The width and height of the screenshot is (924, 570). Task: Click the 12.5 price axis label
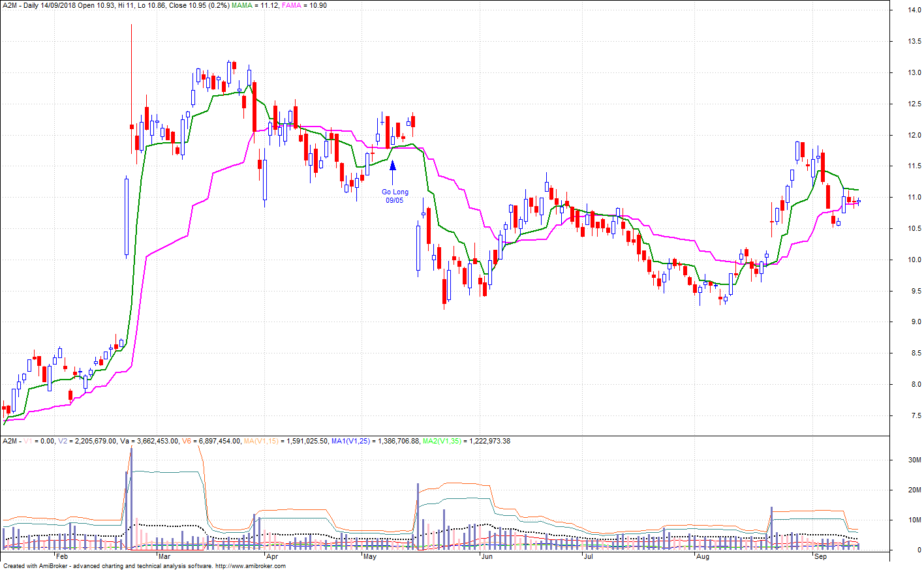914,104
